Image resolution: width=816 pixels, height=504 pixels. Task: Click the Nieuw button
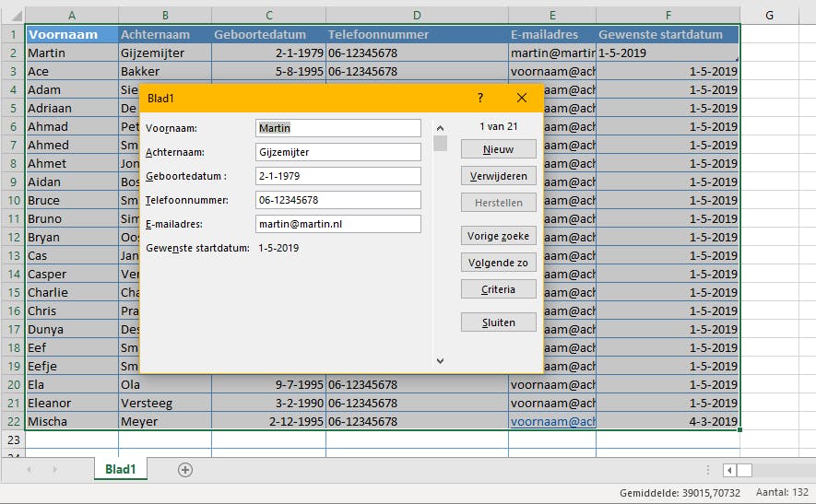[x=499, y=149]
